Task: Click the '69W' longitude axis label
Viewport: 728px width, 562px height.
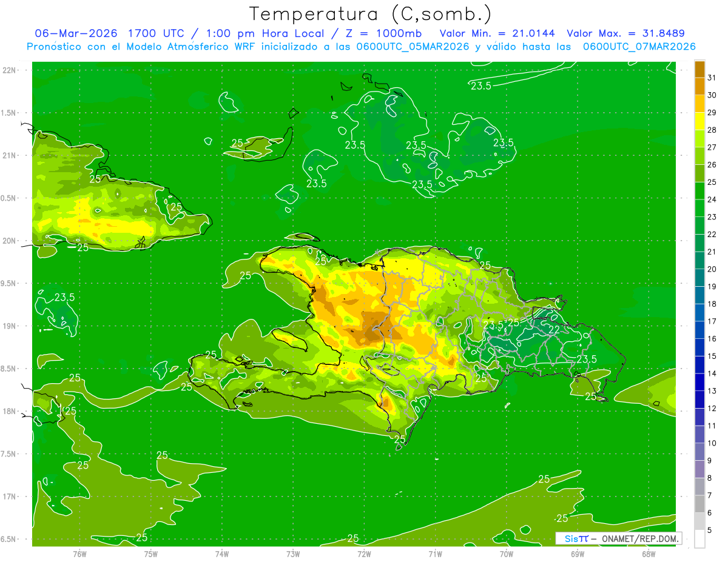Action: (x=578, y=554)
